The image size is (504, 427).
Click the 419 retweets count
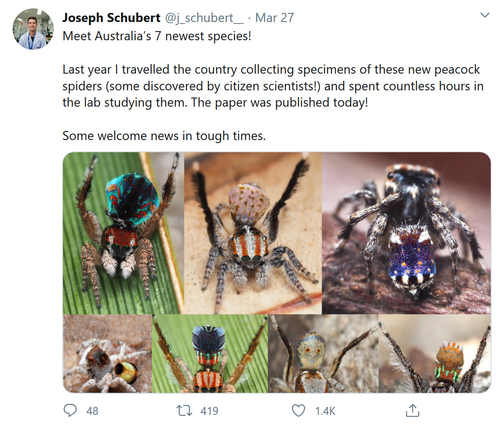209,411
